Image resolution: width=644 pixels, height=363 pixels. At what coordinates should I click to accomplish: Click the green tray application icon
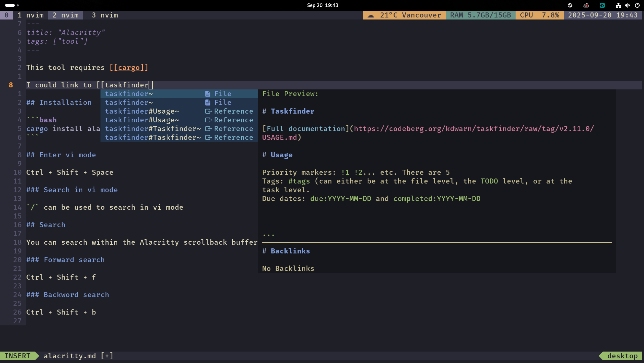pyautogui.click(x=602, y=5)
